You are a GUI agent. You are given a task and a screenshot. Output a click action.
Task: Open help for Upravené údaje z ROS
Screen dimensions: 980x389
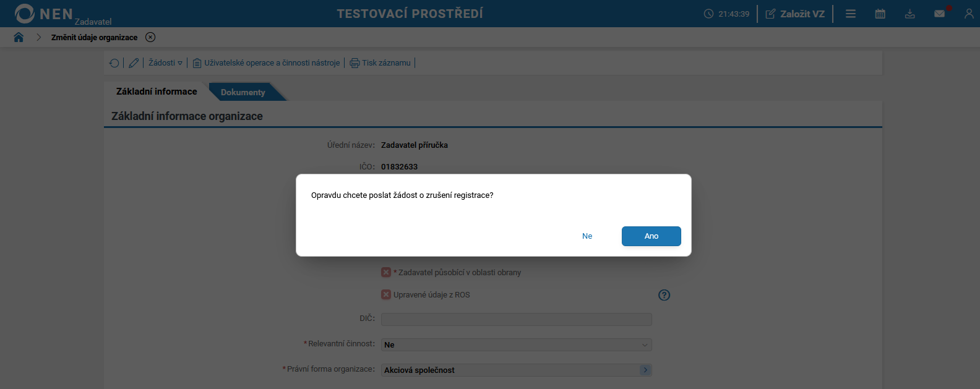[664, 295]
